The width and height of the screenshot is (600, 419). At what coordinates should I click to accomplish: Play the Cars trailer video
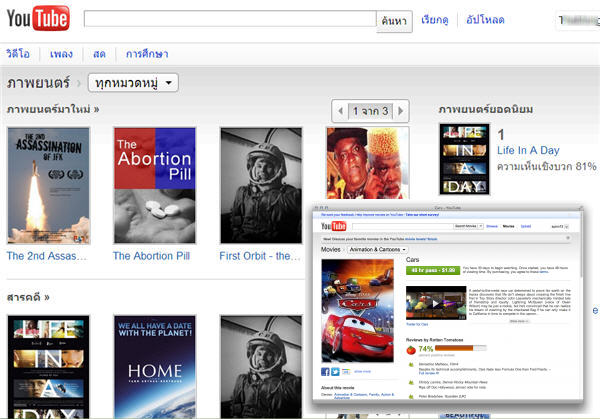(x=436, y=303)
